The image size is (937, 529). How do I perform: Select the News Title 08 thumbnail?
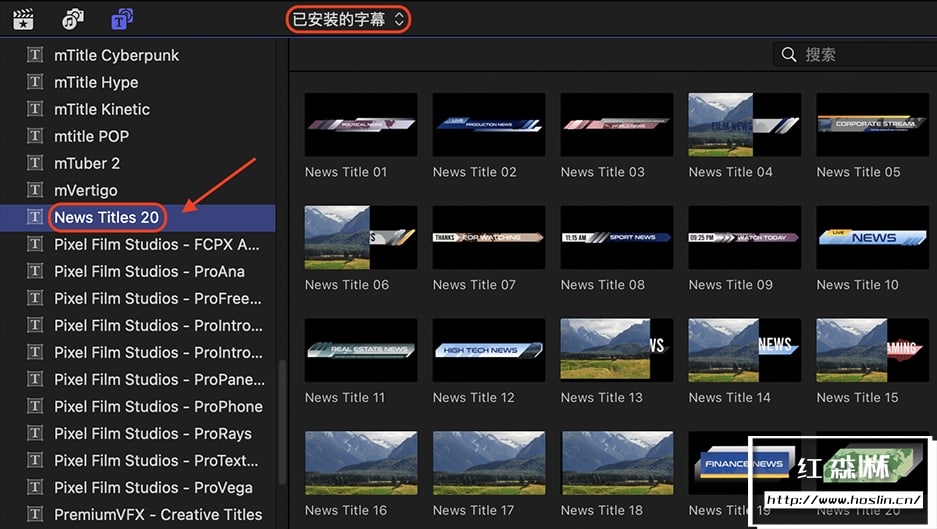coord(617,237)
